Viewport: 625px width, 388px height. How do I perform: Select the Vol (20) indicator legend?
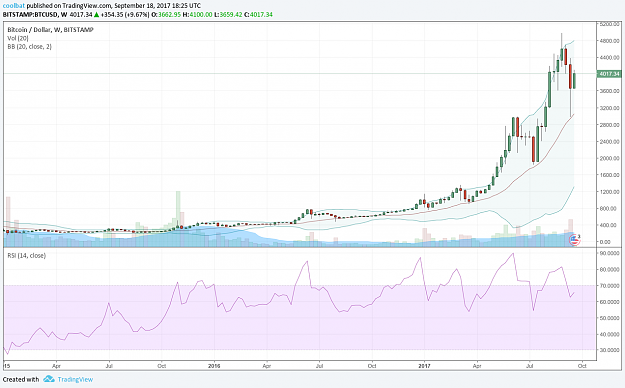coord(18,38)
